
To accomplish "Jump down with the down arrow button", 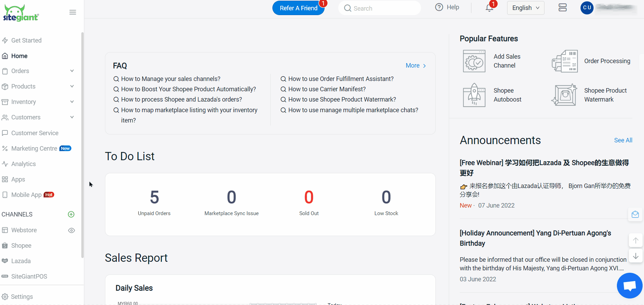I will (x=635, y=256).
